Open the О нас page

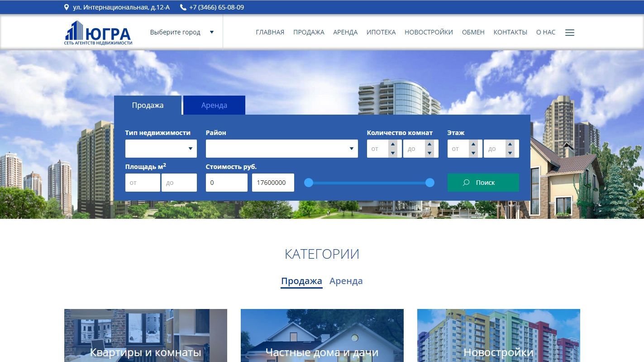546,32
